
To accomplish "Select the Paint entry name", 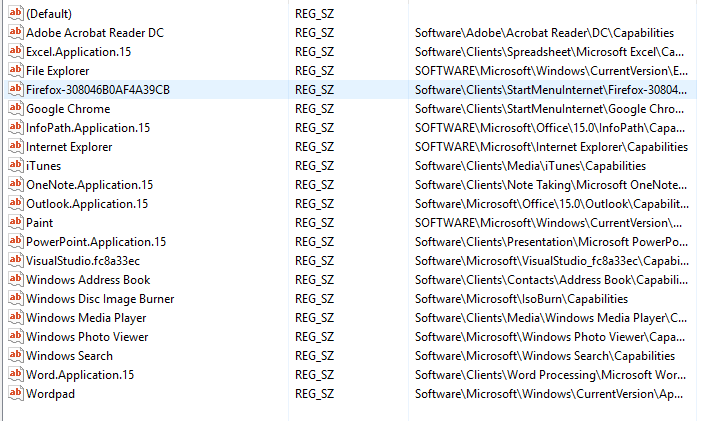I will (40, 223).
